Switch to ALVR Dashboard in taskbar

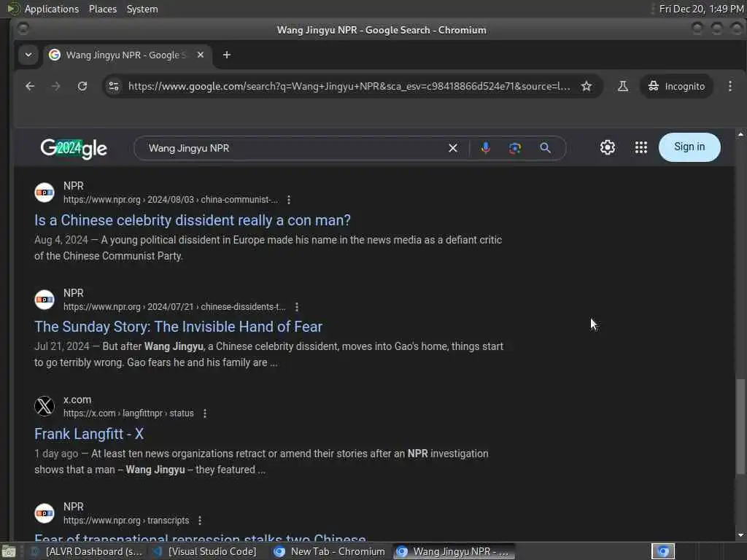point(87,551)
